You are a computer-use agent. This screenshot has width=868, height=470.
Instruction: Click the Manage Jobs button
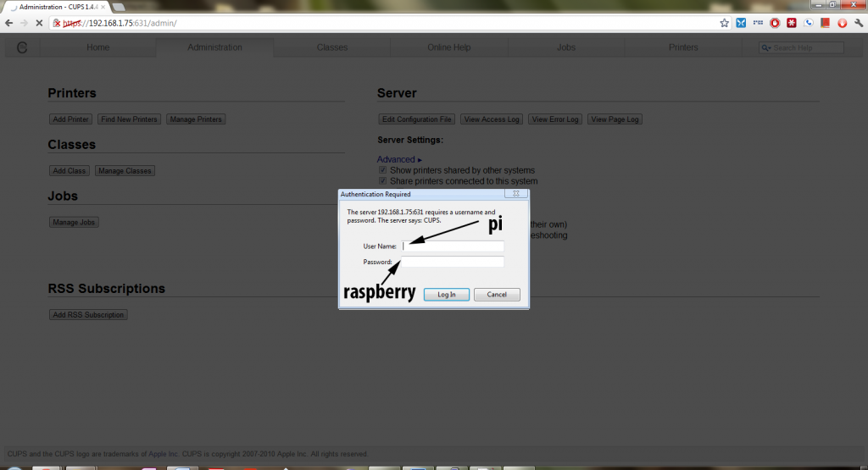coord(75,222)
